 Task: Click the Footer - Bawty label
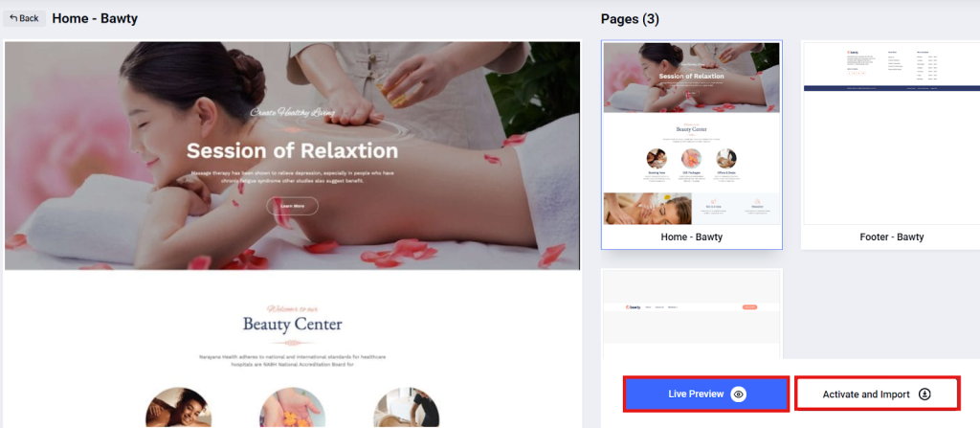[x=891, y=237]
